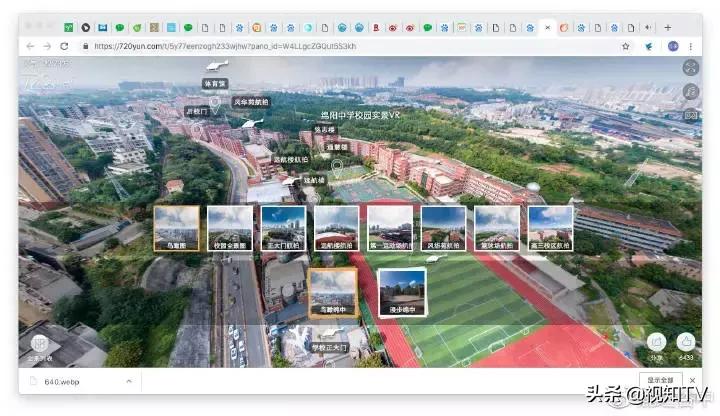This screenshot has width=720, height=416.
Task: Click the 体育馆 hotspot label
Action: point(215,83)
